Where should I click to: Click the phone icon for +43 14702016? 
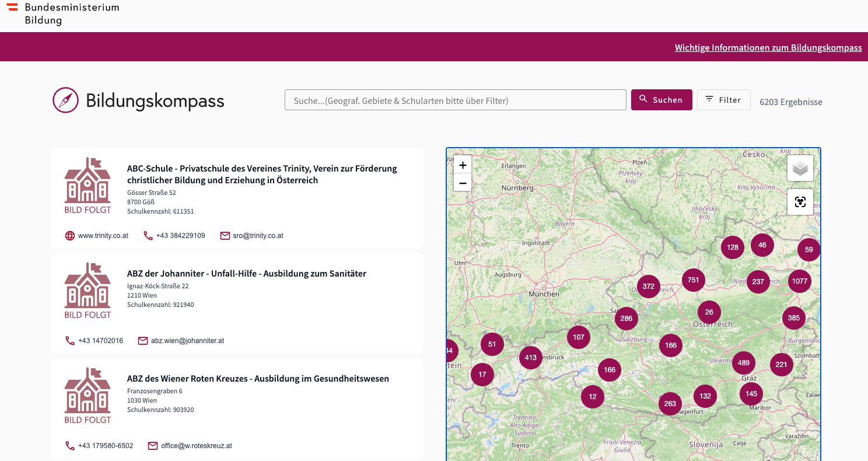(70, 341)
